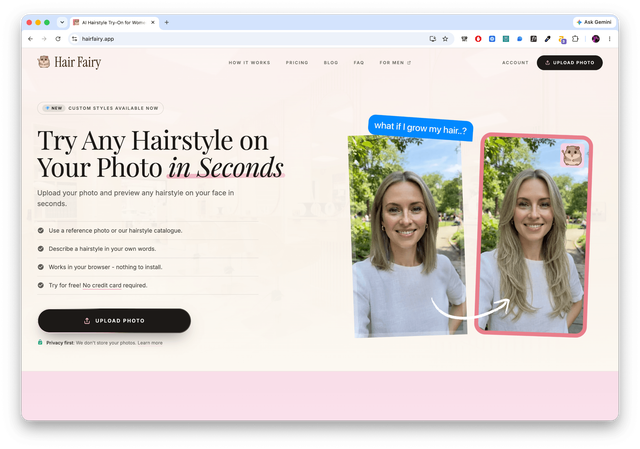Open the Chrome three-dot menu
The width and height of the screenshot is (640, 449).
(609, 39)
